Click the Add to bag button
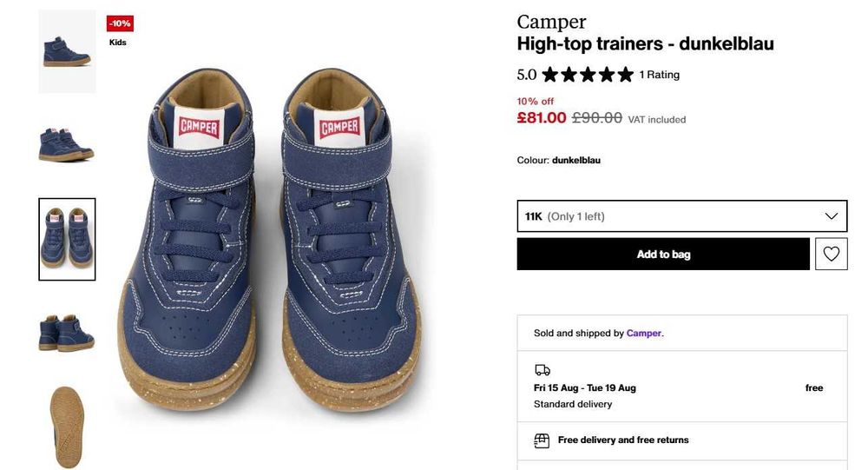This screenshot has width=868, height=470. [x=663, y=254]
